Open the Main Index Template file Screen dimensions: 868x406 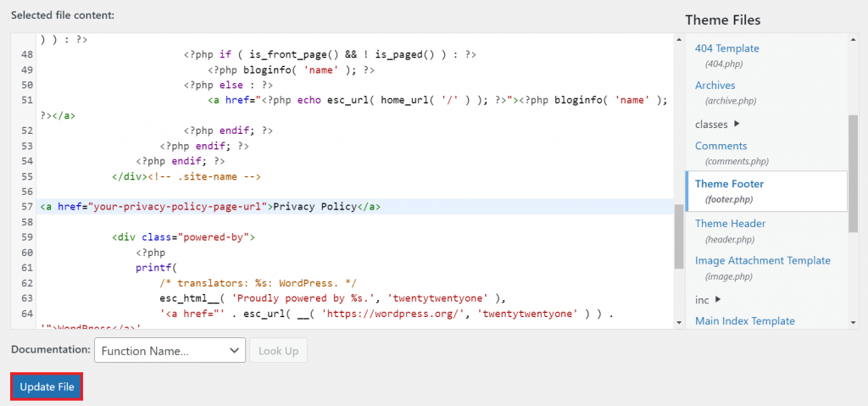[x=744, y=320]
